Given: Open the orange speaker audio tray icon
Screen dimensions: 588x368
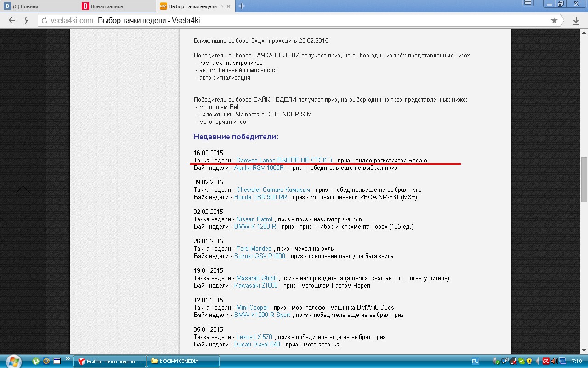Looking at the screenshot, I should (x=554, y=361).
